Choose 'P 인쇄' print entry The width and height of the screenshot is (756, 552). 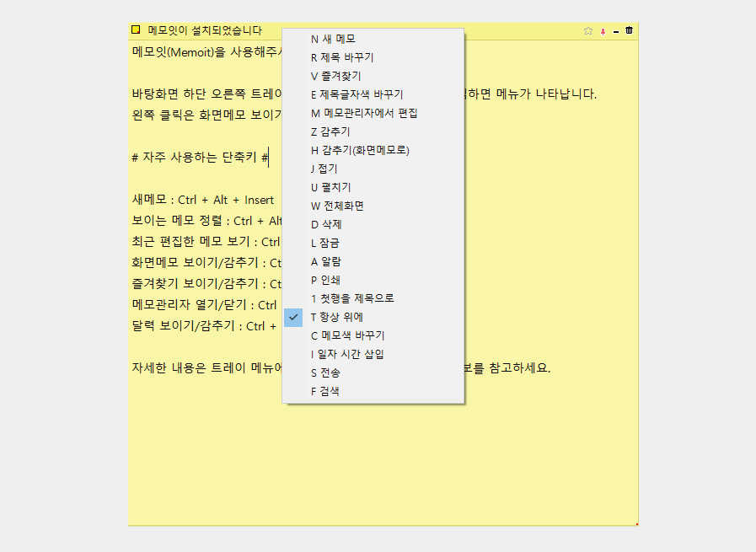[x=373, y=280]
